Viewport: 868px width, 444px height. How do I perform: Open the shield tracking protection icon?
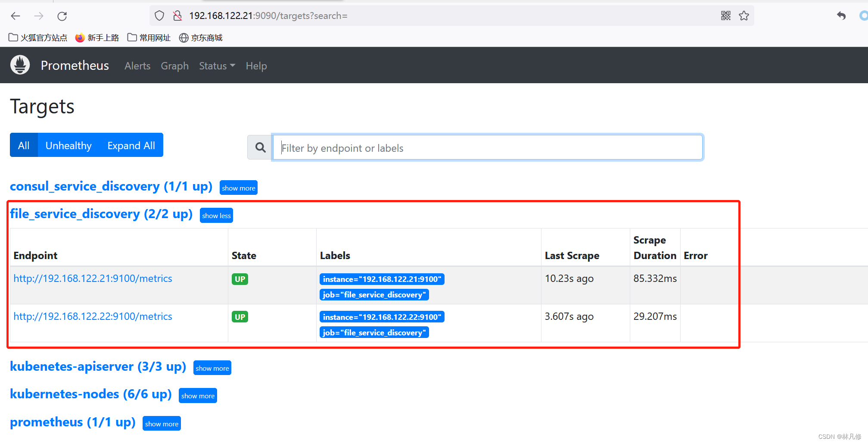click(159, 16)
